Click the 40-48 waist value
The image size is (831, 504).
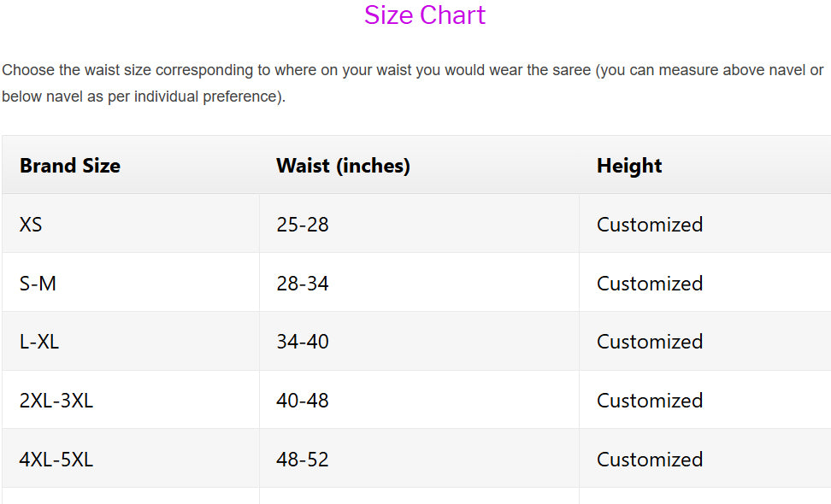point(303,401)
